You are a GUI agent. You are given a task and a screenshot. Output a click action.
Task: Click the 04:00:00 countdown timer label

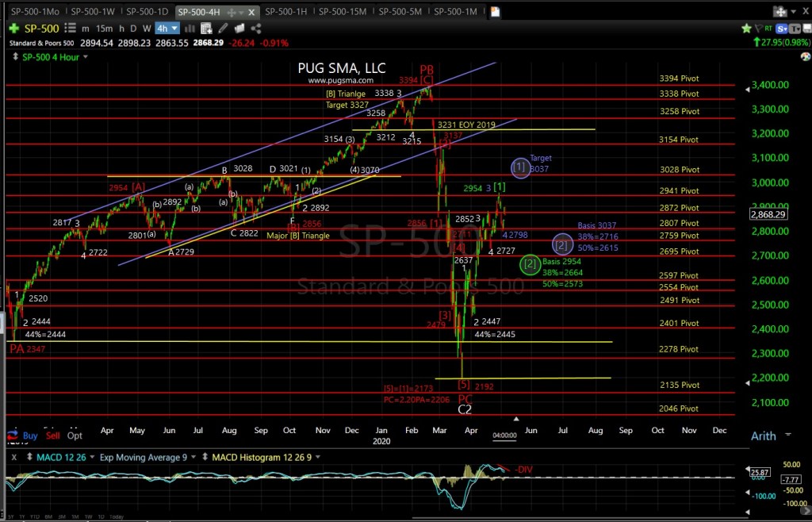pyautogui.click(x=504, y=436)
